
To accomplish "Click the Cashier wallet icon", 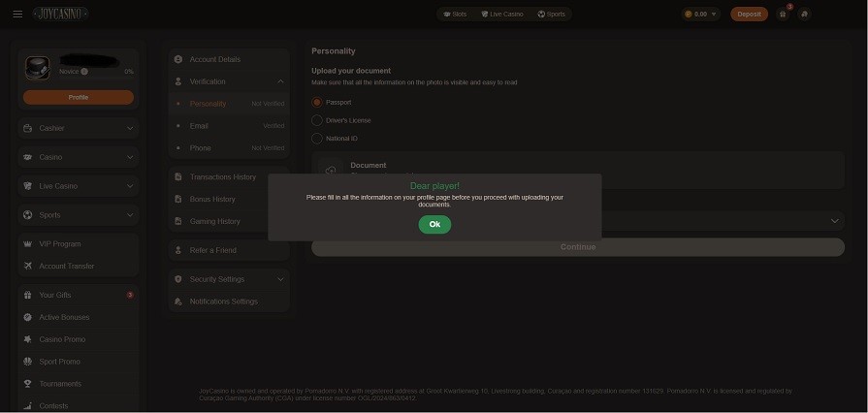I will tap(28, 128).
